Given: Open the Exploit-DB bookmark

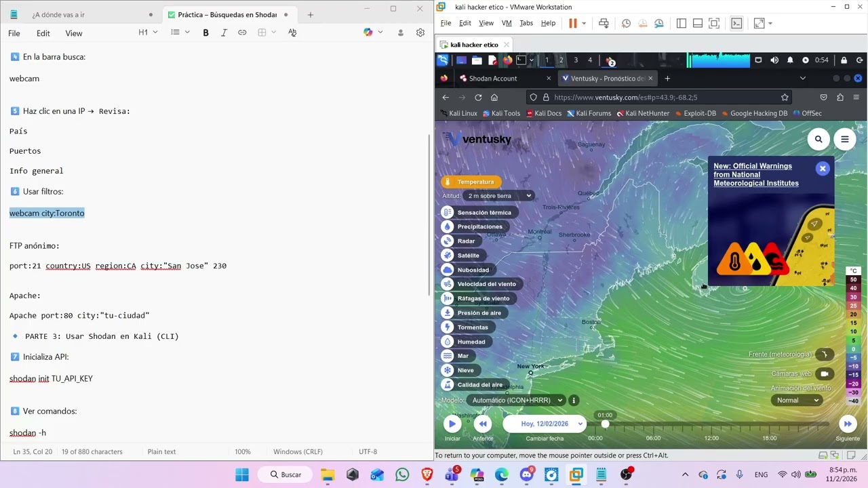Looking at the screenshot, I should click(x=694, y=113).
